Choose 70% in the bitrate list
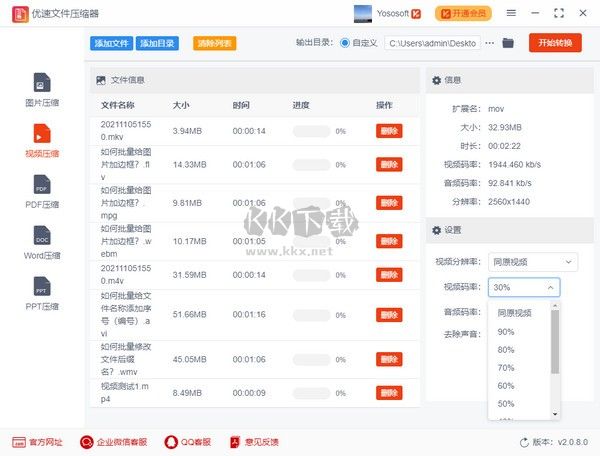Image resolution: width=600 pixels, height=456 pixels. 506,368
